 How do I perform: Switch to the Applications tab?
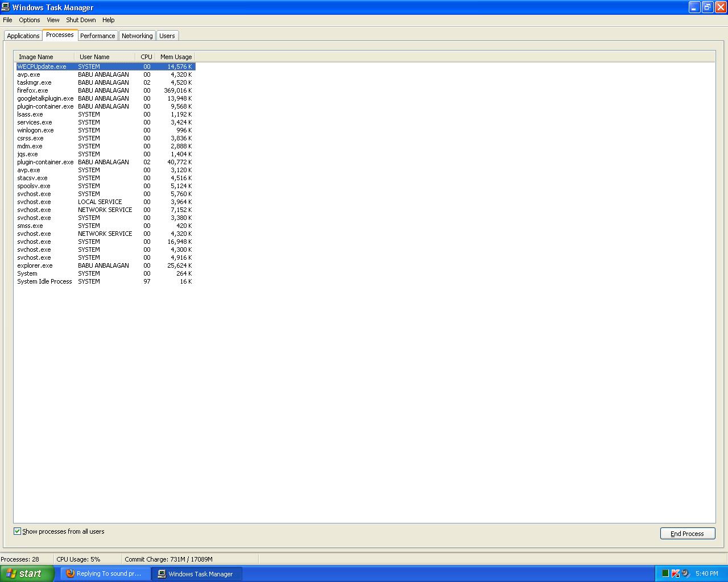coord(23,36)
